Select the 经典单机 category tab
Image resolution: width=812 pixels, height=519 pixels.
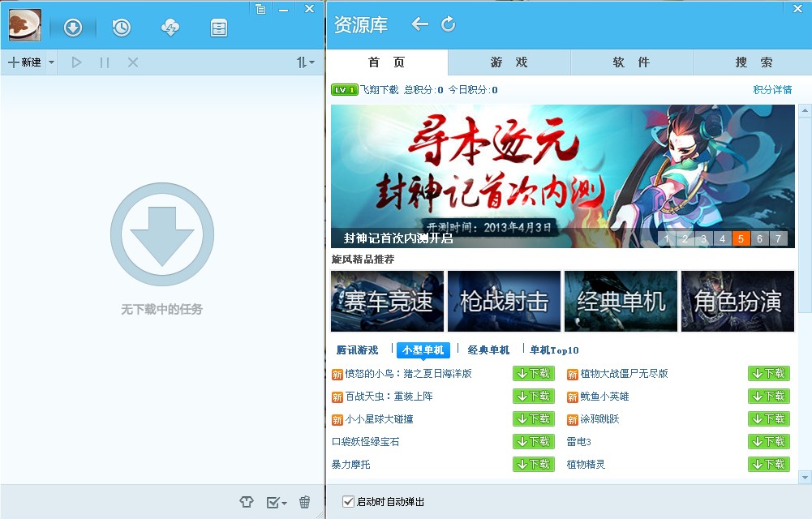(x=488, y=350)
